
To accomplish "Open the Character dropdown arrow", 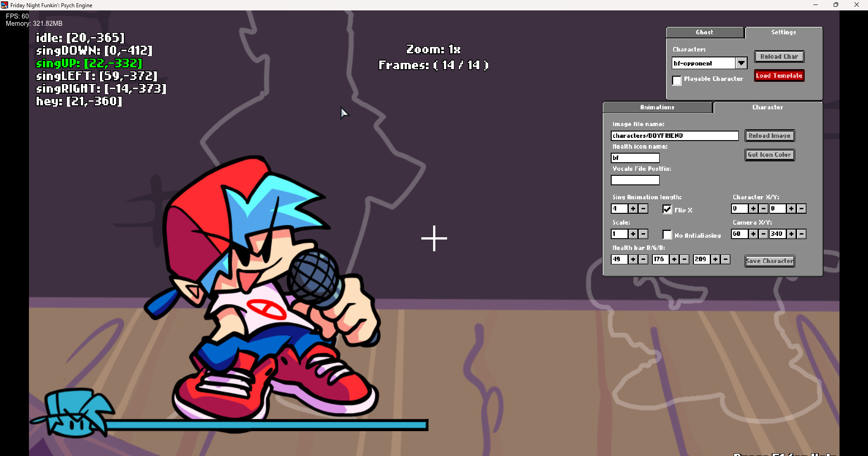I will pyautogui.click(x=741, y=63).
